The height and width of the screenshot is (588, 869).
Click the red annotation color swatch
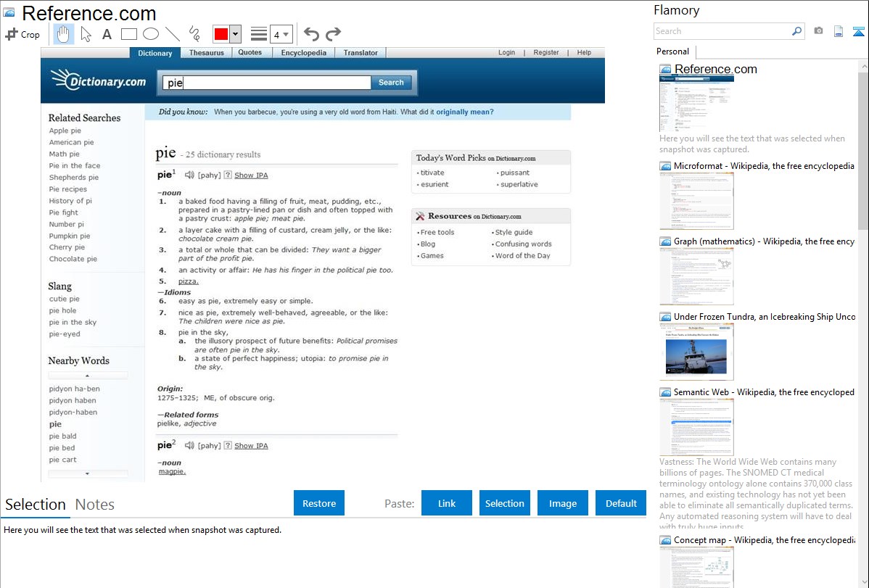pos(221,34)
